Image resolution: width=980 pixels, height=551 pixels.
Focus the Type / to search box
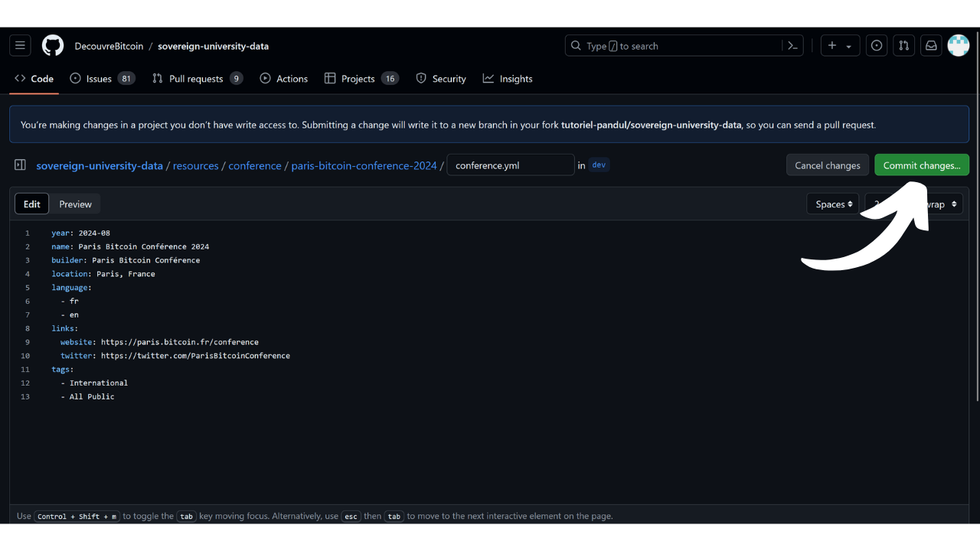coord(684,46)
